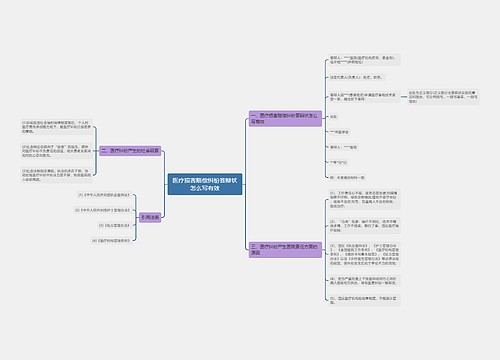Viewport: 500px width, 360px height.
Task: Click the third law reference leaf '[3]'
Action: pyautogui.click(x=114, y=225)
